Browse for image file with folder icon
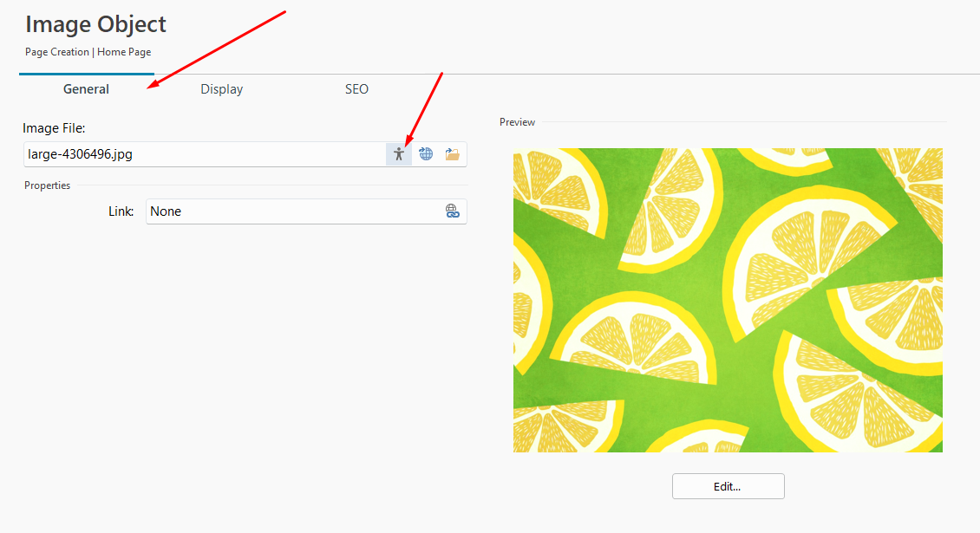Screen dimensions: 980x533 453,153
